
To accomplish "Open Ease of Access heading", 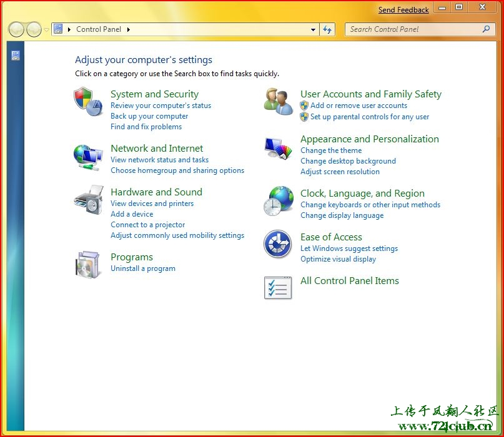I will pyautogui.click(x=331, y=237).
